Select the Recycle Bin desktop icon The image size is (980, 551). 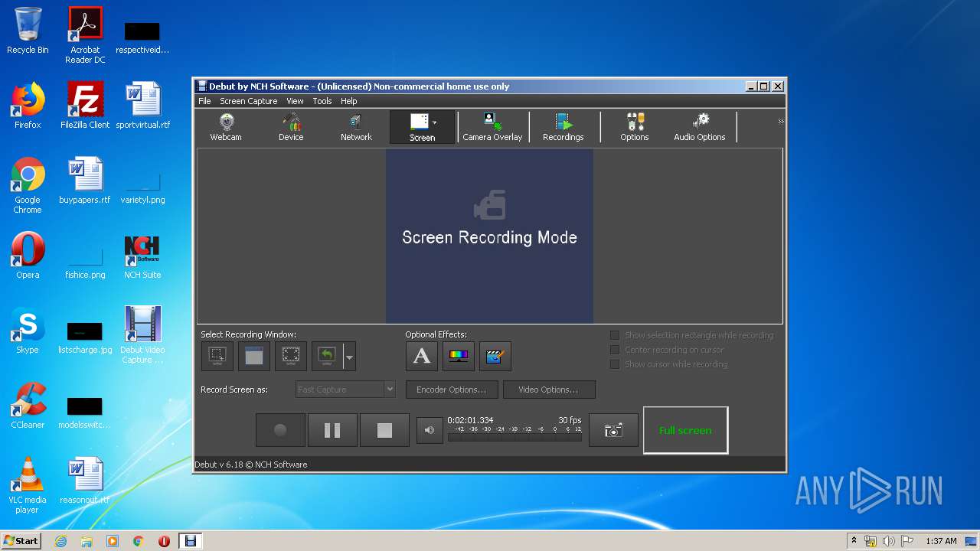tap(28, 31)
